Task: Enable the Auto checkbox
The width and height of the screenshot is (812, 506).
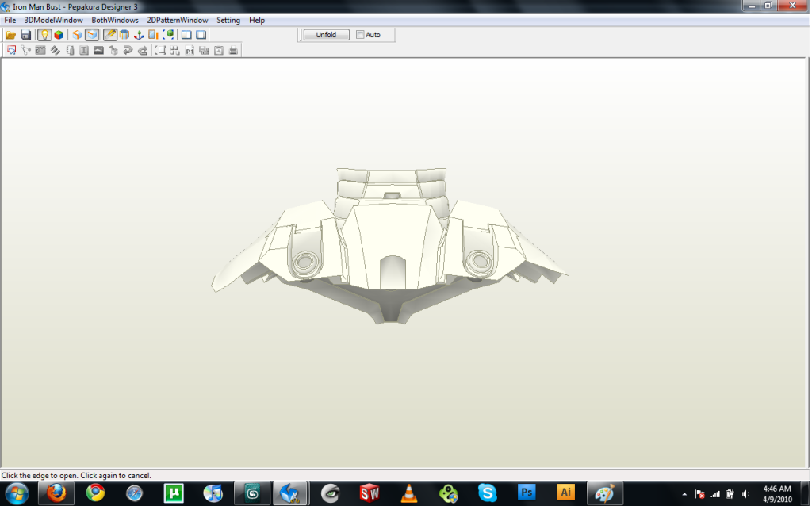Action: (x=360, y=35)
